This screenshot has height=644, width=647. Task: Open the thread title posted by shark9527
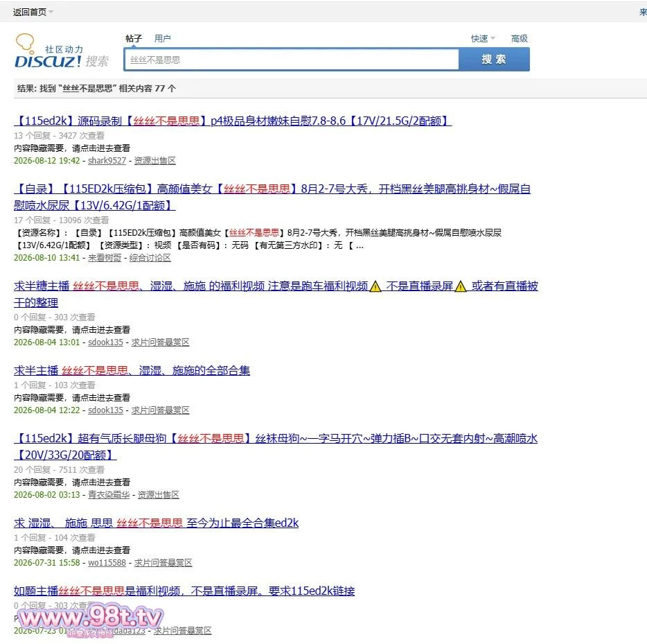(x=233, y=121)
